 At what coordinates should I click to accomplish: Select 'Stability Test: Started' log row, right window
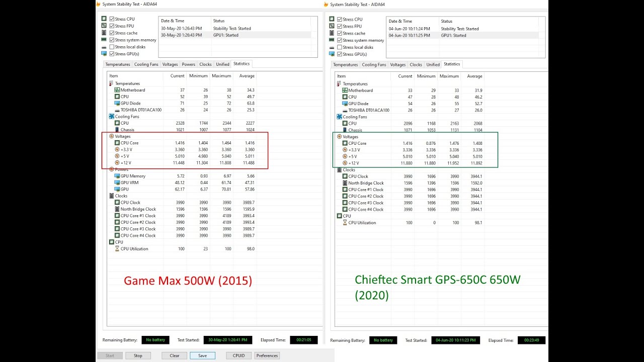point(463,29)
